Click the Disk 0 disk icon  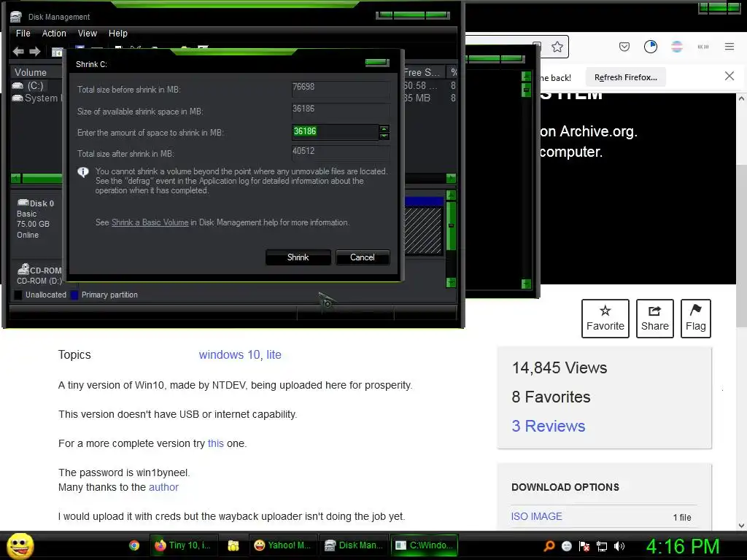[x=23, y=203]
